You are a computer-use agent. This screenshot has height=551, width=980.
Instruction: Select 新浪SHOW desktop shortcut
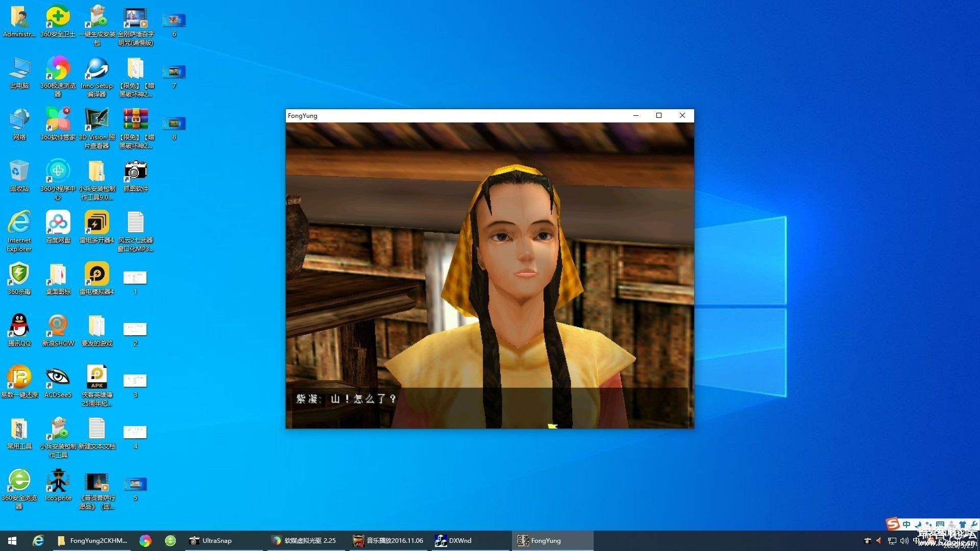coord(58,331)
